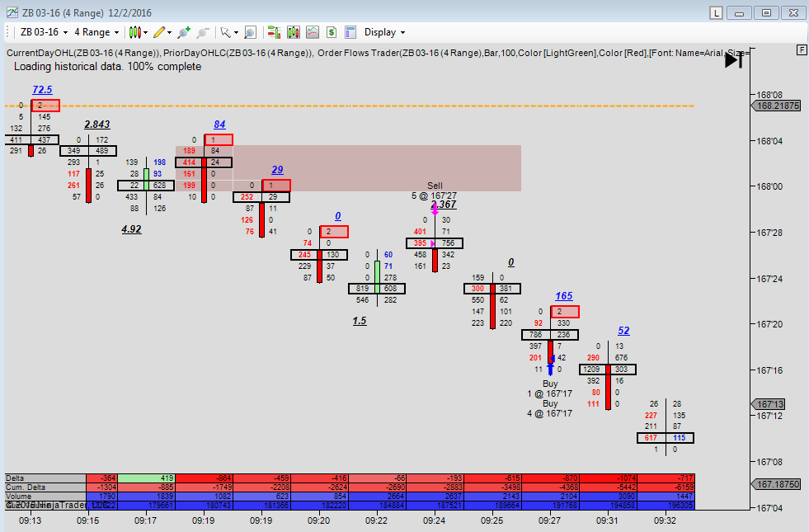
Task: Click the Sell order marker at 167'27
Action: [x=435, y=209]
